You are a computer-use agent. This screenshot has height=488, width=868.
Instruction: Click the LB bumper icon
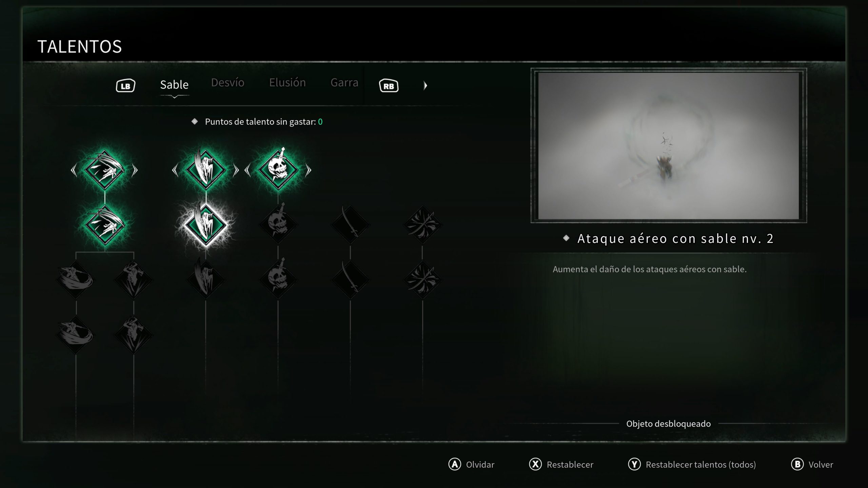(125, 86)
